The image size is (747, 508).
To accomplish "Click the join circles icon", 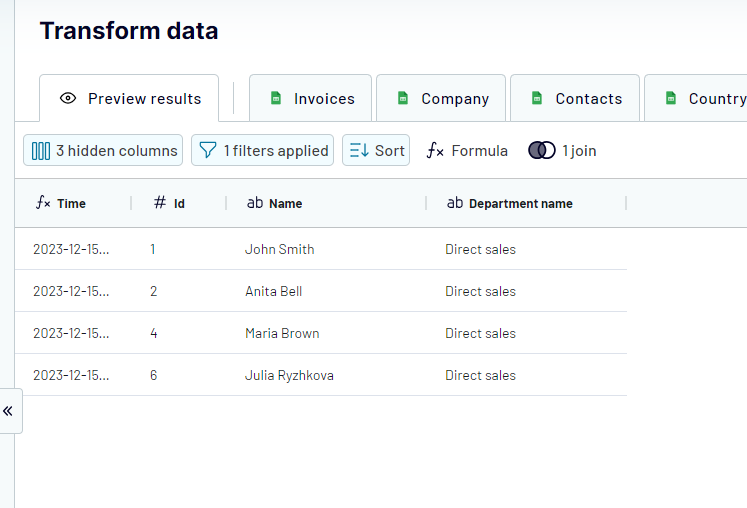I will [x=541, y=151].
